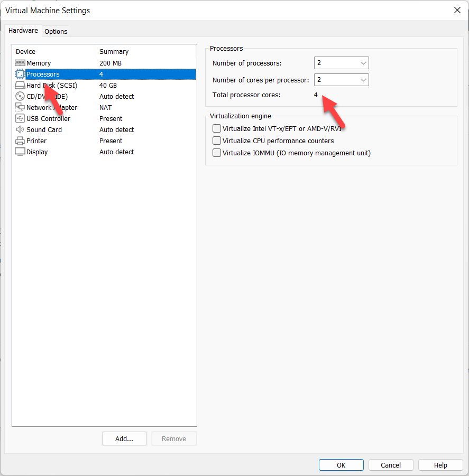Enable Virtualize Intel VT-x/EPT or AMD-V/RVI

217,128
